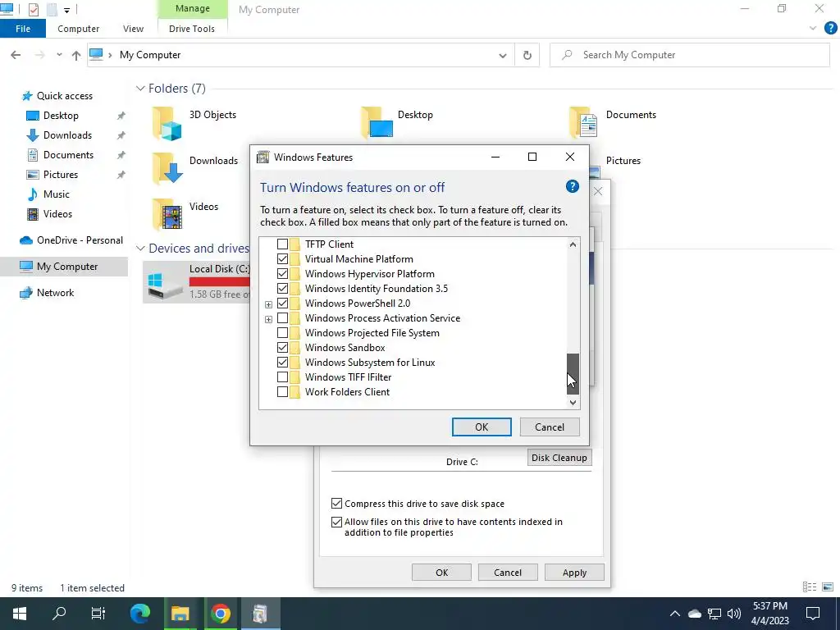This screenshot has height=630, width=840.
Task: Toggle Compress this drive to save disk space
Action: coord(336,504)
